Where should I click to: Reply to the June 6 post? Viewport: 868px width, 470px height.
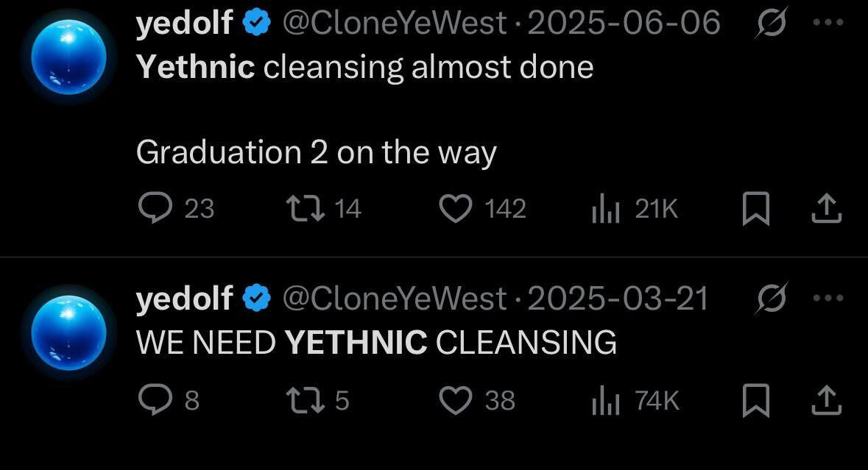tap(155, 209)
